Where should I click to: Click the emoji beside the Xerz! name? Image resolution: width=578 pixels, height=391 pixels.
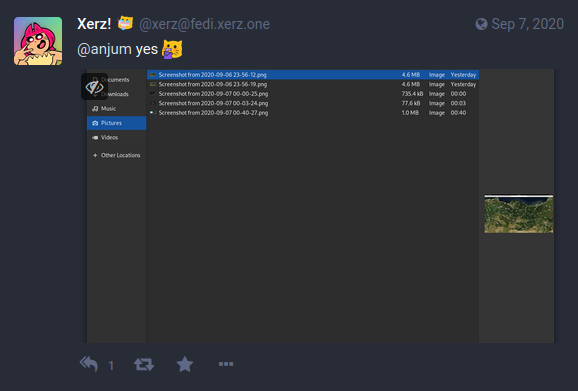[x=125, y=23]
